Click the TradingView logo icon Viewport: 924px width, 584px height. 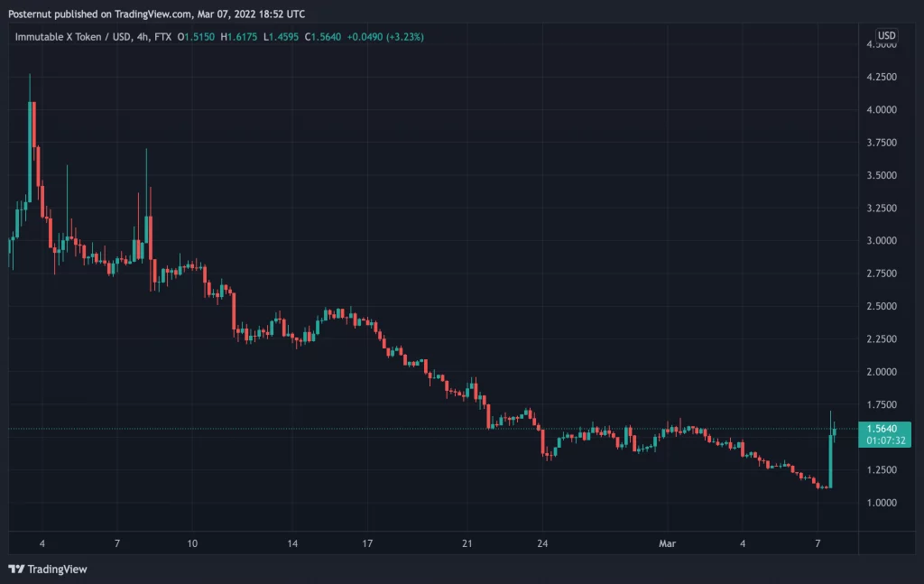coord(16,569)
